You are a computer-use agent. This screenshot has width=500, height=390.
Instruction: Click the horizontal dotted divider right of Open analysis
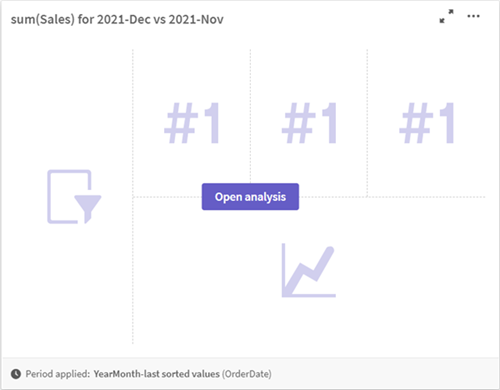(392, 197)
